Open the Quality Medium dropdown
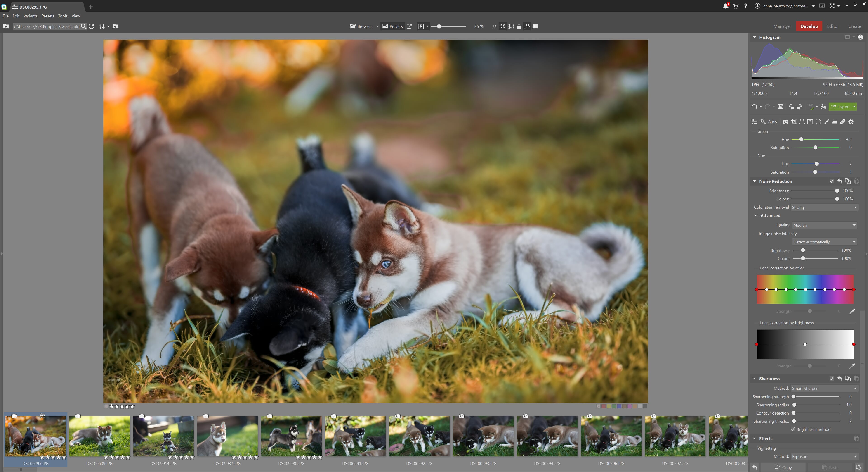868x472 pixels. pos(824,225)
